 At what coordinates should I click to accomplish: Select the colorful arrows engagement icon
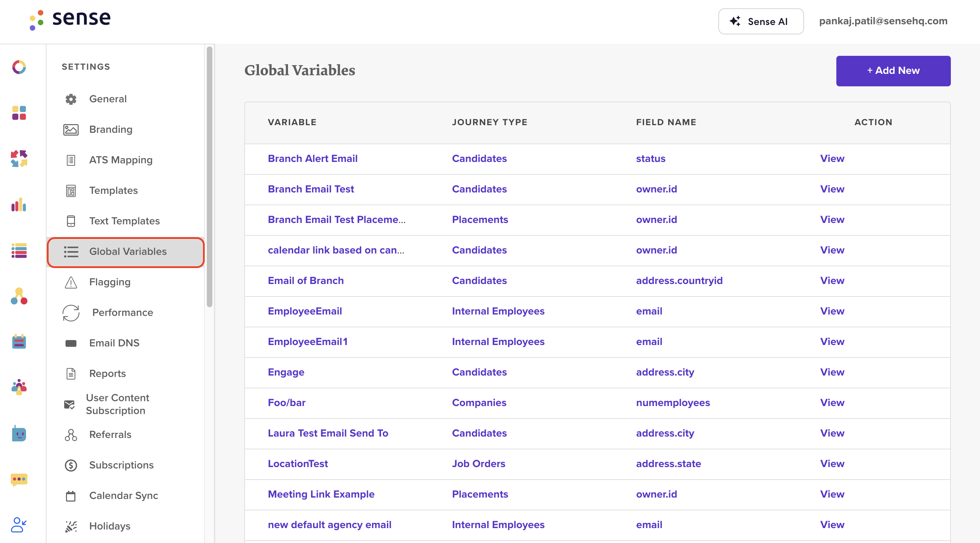tap(18, 158)
